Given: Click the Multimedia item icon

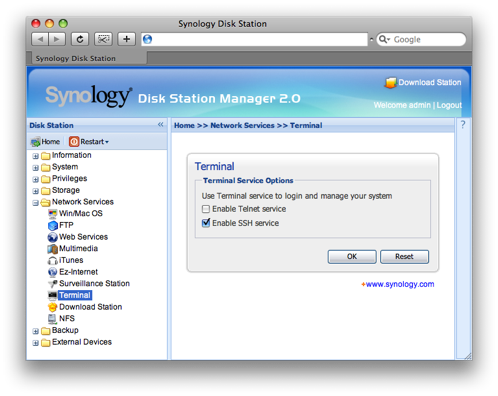Looking at the screenshot, I should pyautogui.click(x=53, y=249).
